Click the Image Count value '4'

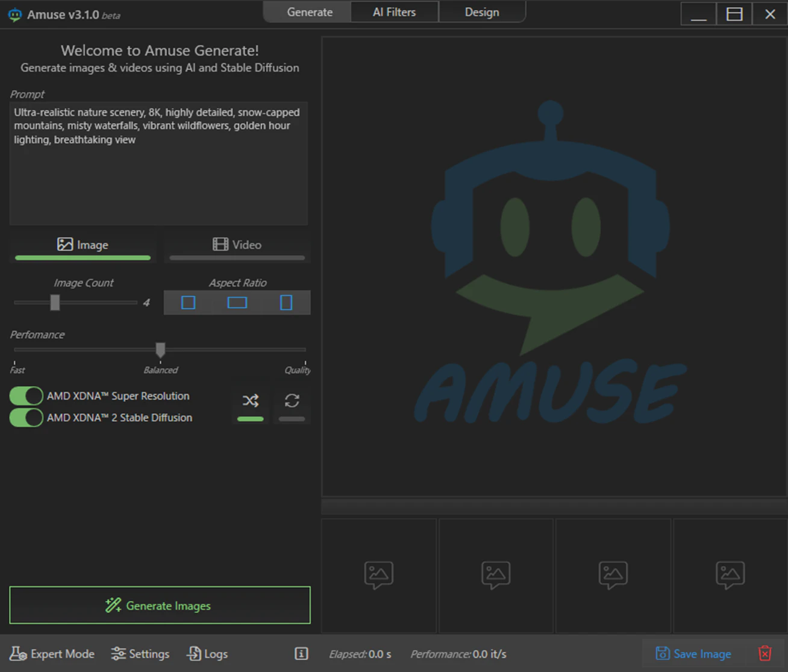point(146,303)
